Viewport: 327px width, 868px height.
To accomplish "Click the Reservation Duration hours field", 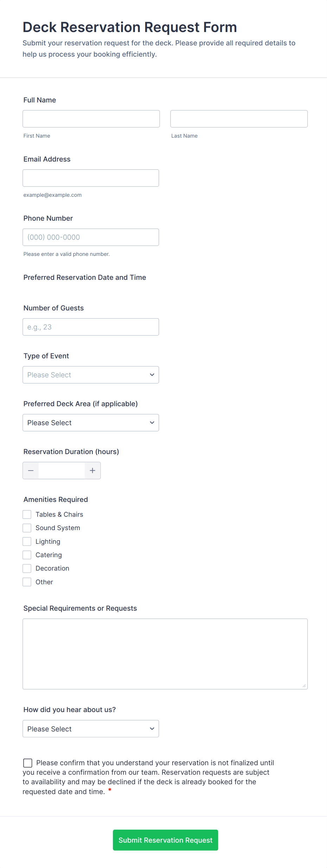I will coord(62,471).
